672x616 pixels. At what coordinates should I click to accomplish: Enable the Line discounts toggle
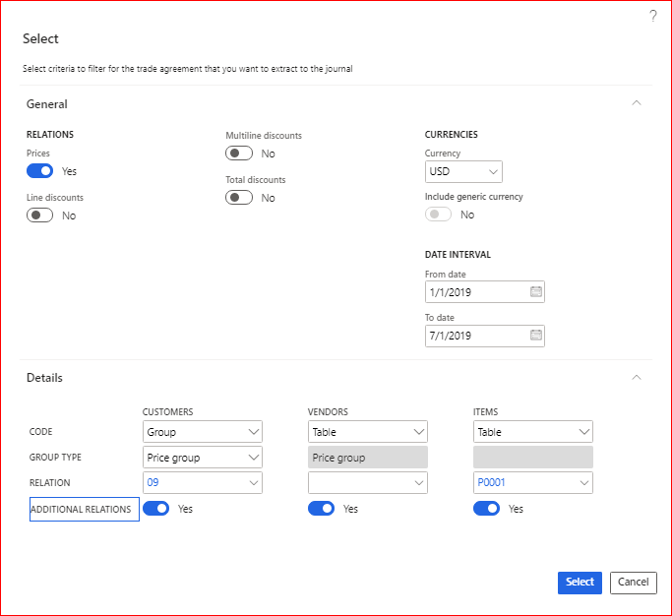pos(40,216)
